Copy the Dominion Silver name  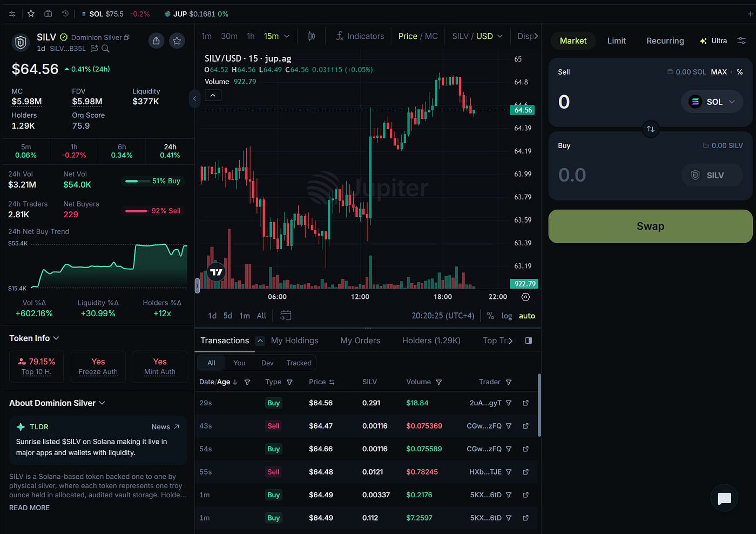[127, 37]
